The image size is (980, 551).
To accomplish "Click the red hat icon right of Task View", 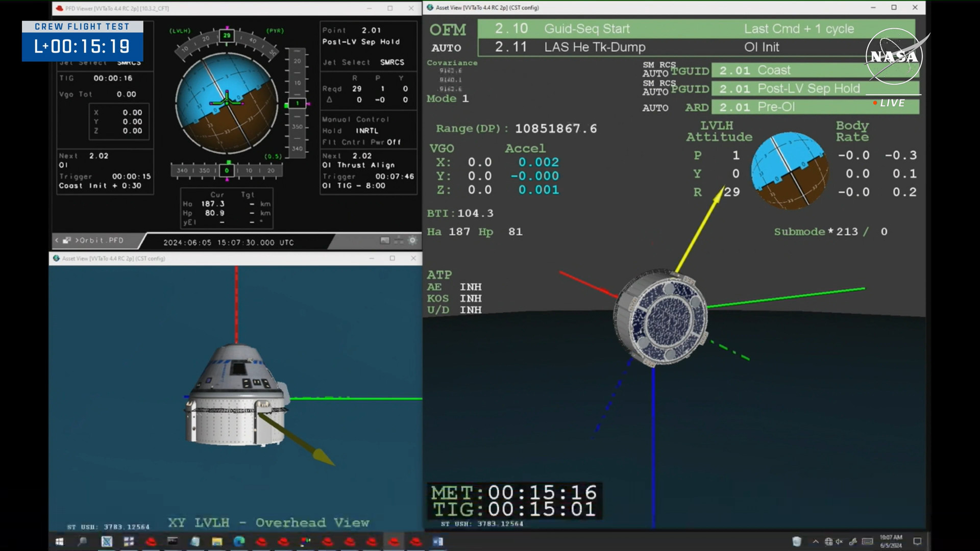I will (x=151, y=541).
